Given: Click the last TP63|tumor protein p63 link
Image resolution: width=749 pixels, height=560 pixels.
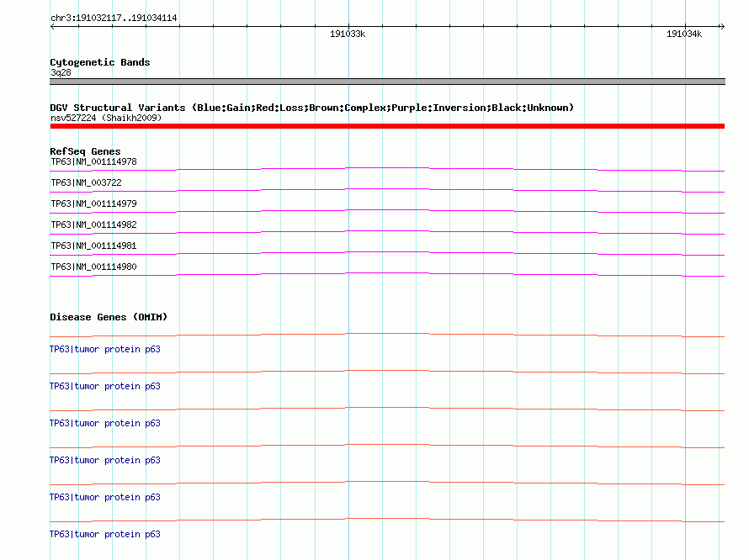Looking at the screenshot, I should pyautogui.click(x=105, y=534).
